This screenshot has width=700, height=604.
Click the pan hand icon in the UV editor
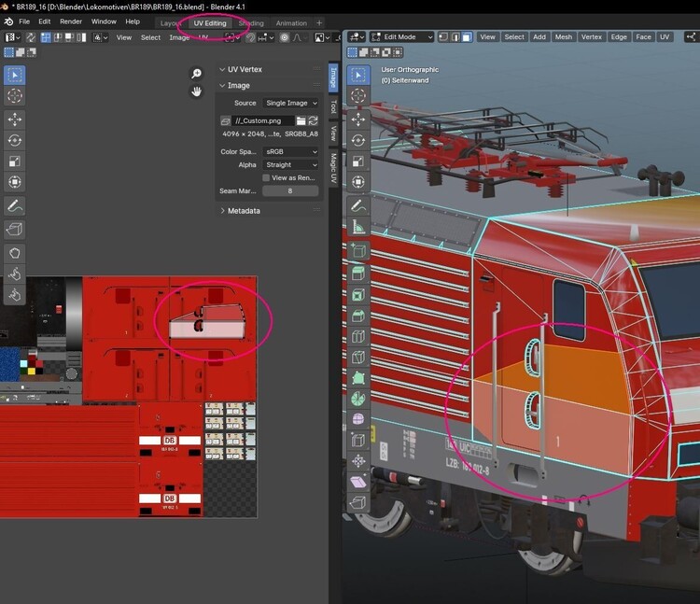pyautogui.click(x=196, y=91)
